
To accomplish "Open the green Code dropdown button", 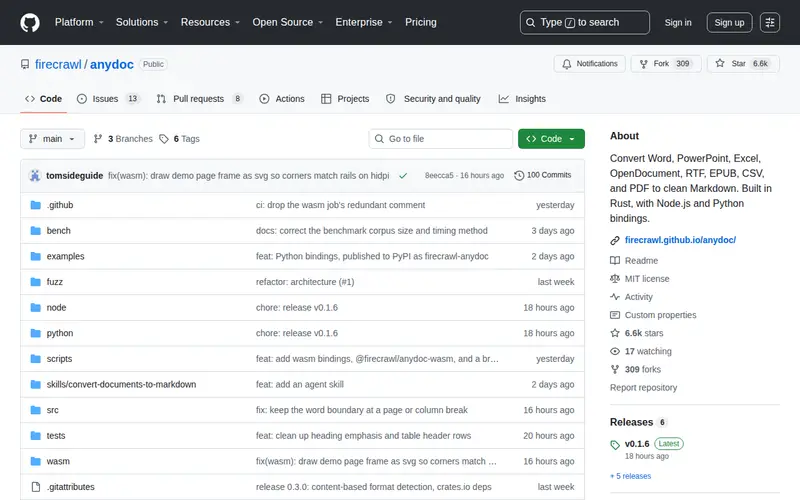I will pos(551,139).
